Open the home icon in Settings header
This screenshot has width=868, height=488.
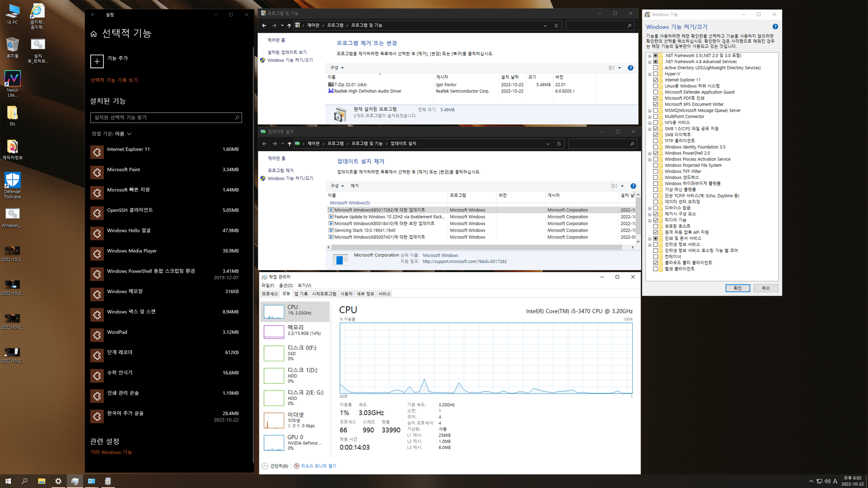click(94, 34)
